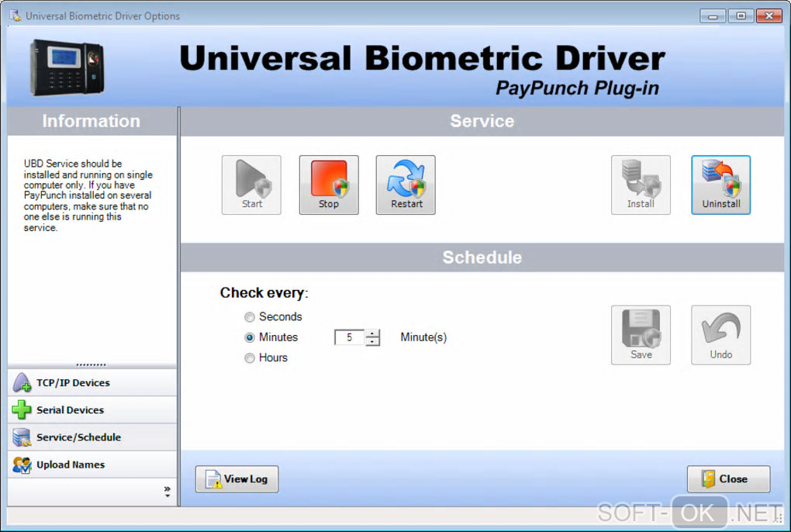791x532 pixels.
Task: Click the biometric device image in the header
Action: coord(67,67)
